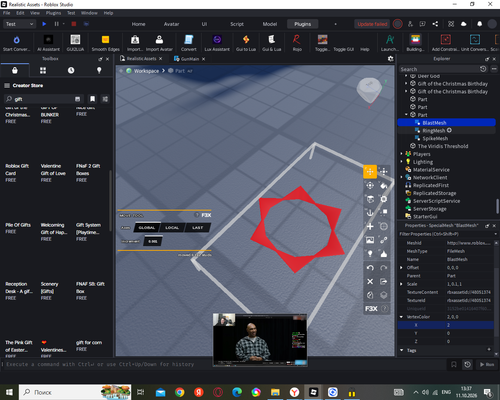
Task: Launch the GUI2LUA plugin
Action: [x=75, y=43]
